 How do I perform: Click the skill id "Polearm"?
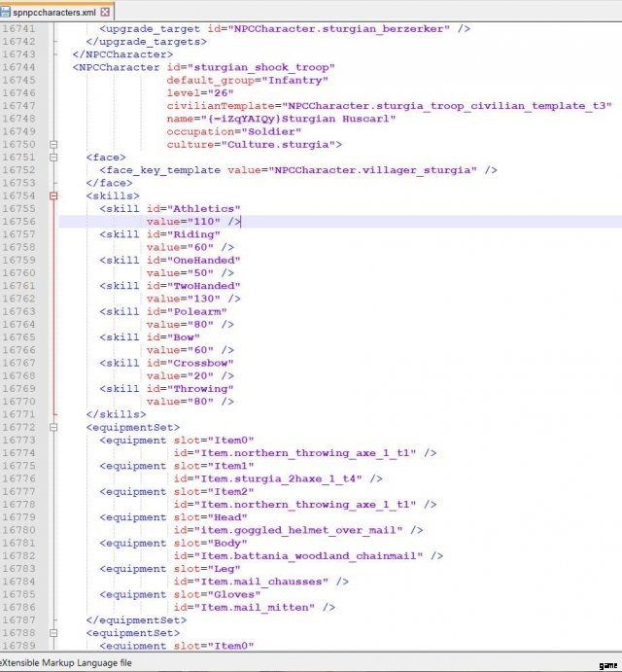[x=196, y=311]
